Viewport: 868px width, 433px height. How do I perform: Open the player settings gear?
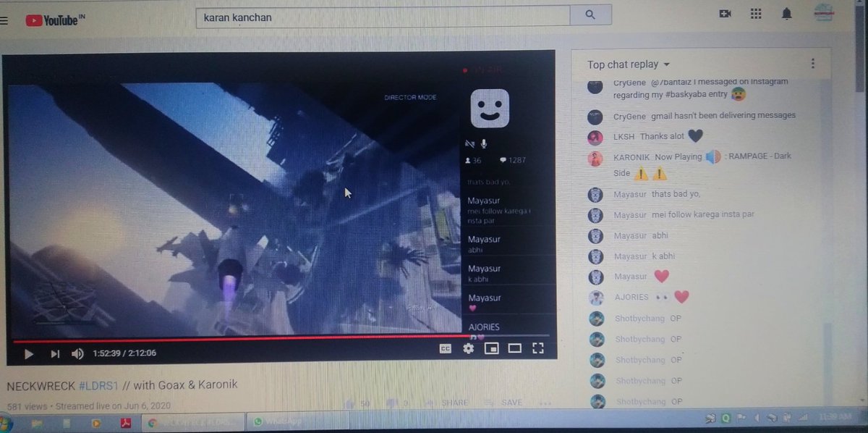469,348
